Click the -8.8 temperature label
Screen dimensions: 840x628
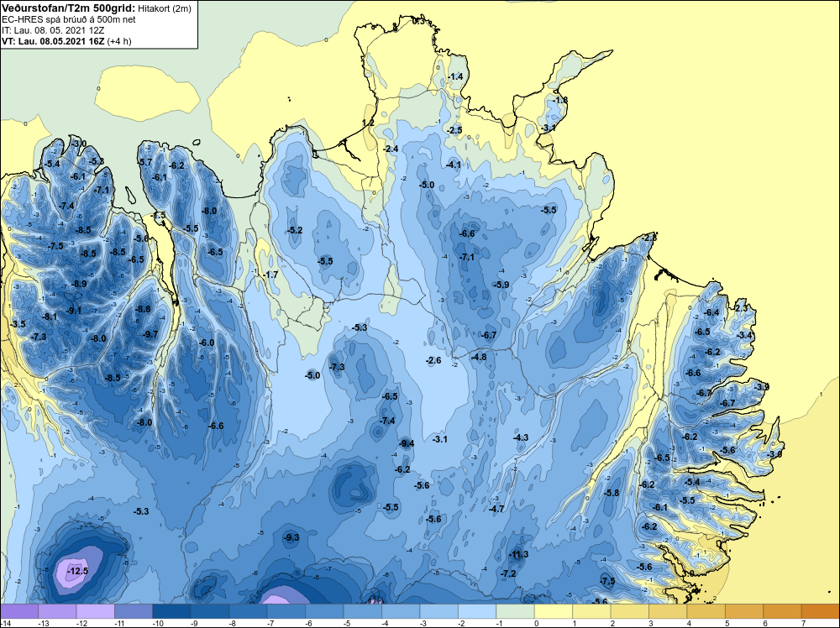tap(143, 309)
